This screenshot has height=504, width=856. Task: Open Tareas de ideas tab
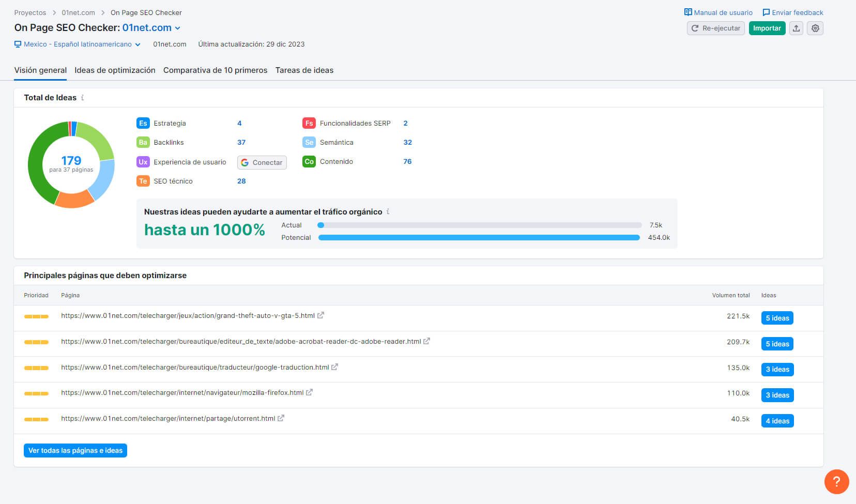pos(304,70)
